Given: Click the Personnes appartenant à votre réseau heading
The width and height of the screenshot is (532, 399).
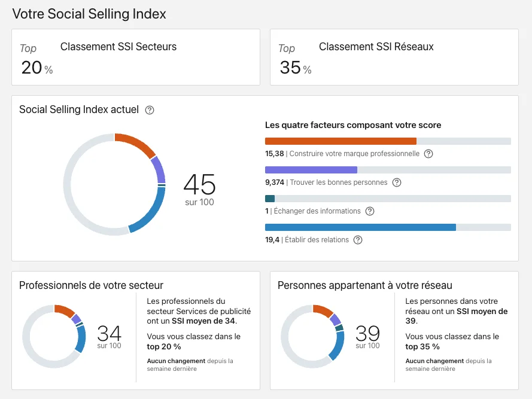Looking at the screenshot, I should (x=365, y=285).
